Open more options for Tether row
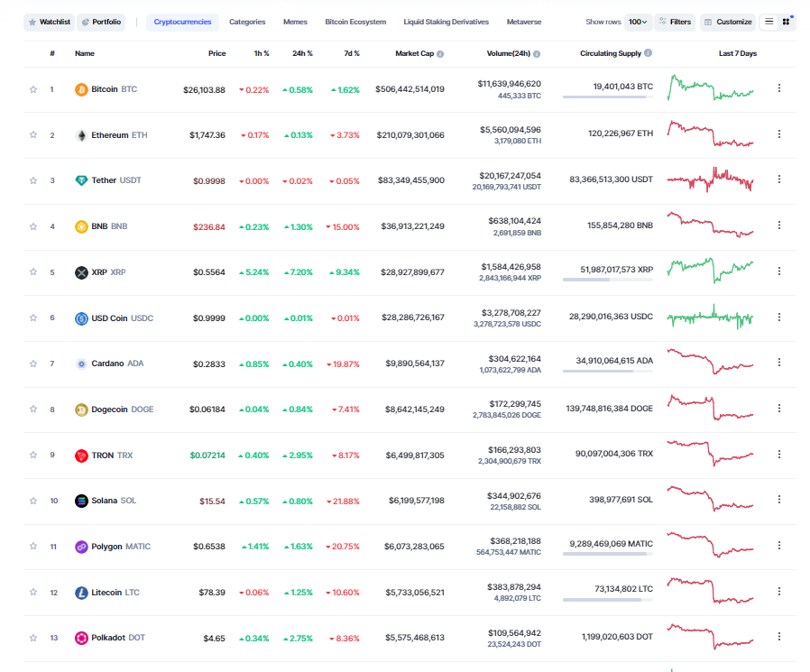 pyautogui.click(x=779, y=180)
